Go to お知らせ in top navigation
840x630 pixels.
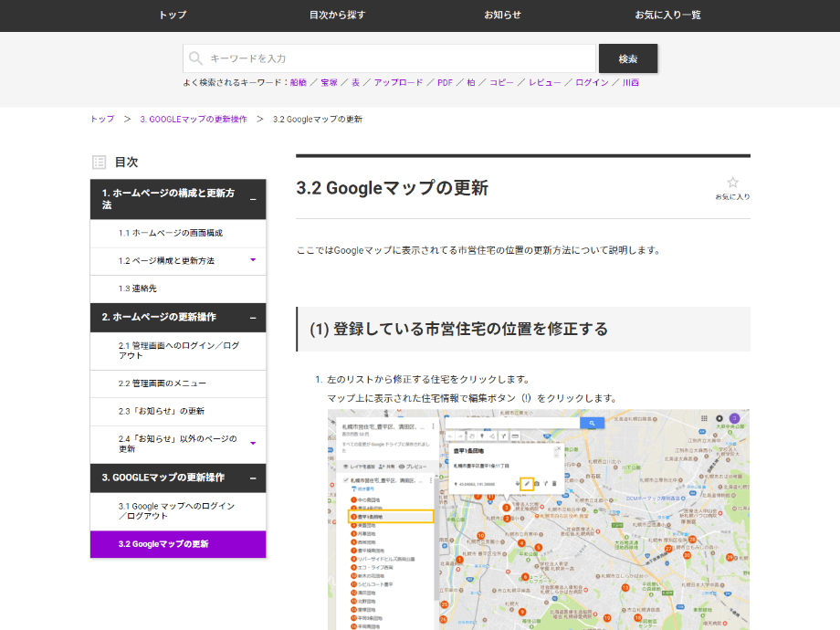coord(502,15)
